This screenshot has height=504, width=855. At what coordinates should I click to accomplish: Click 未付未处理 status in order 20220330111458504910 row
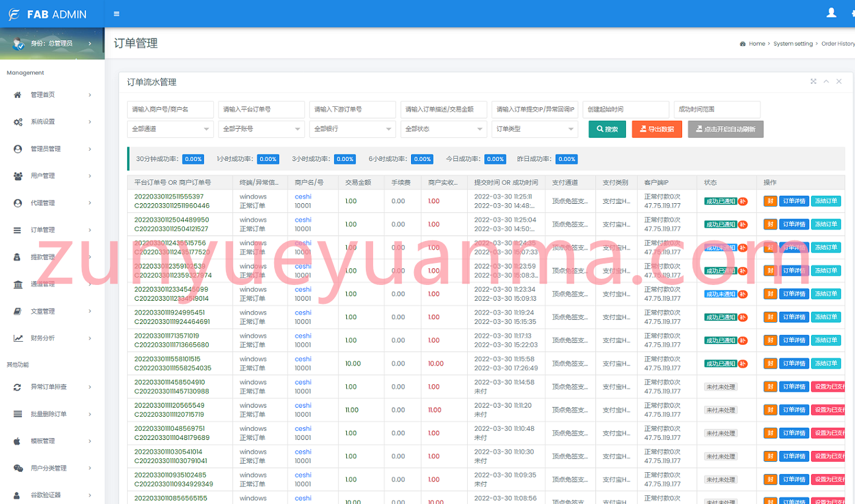[721, 387]
